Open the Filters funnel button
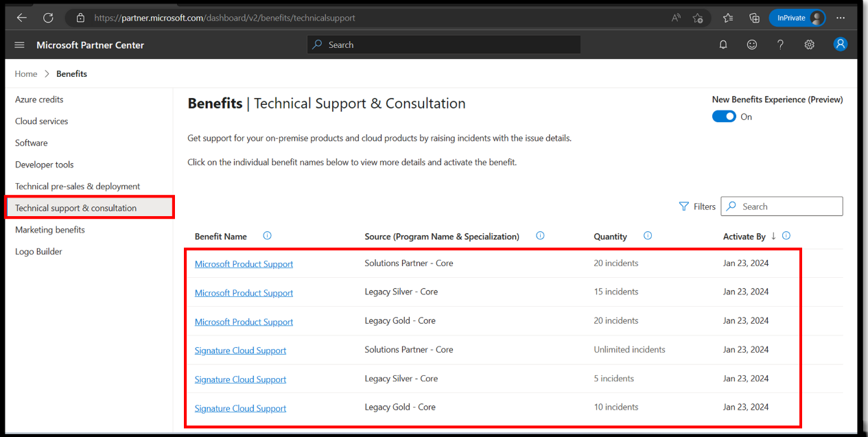The height and width of the screenshot is (437, 868). (697, 206)
